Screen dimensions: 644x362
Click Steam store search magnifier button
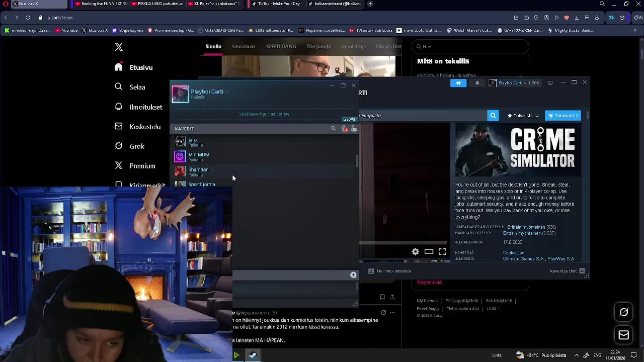click(x=493, y=116)
